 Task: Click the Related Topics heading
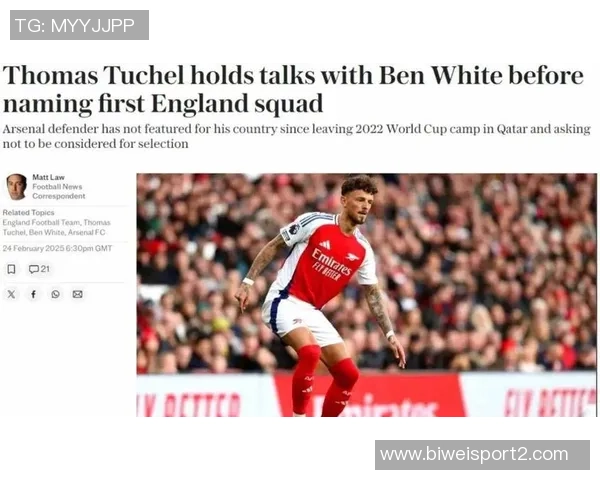[28, 212]
